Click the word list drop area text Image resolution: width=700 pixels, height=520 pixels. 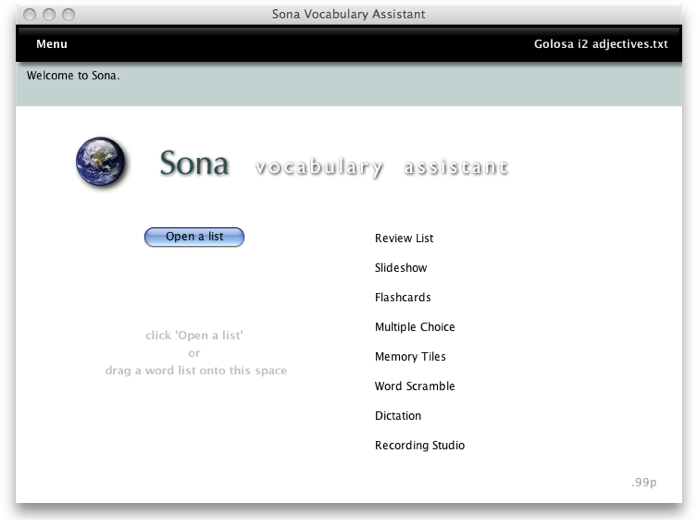(196, 353)
